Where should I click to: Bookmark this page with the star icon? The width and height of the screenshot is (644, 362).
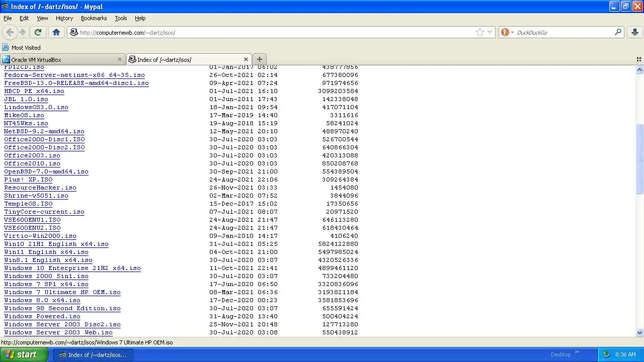pos(480,32)
